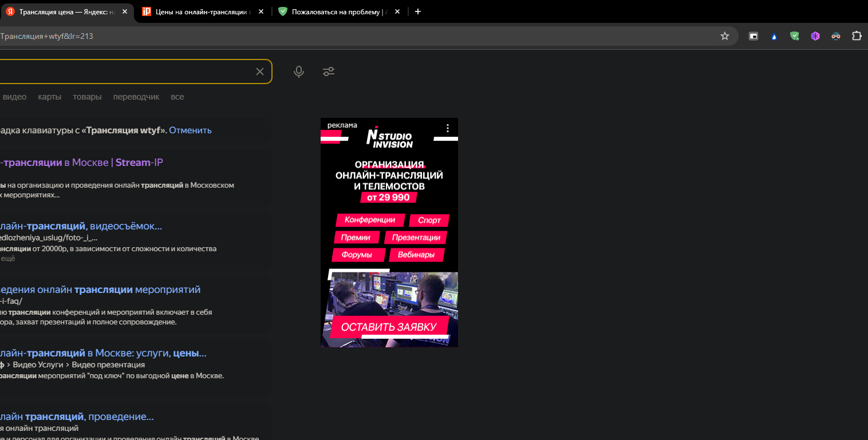Viewport: 868px width, 440px height.
Task: Open a new browser tab with plus button
Action: [x=417, y=11]
